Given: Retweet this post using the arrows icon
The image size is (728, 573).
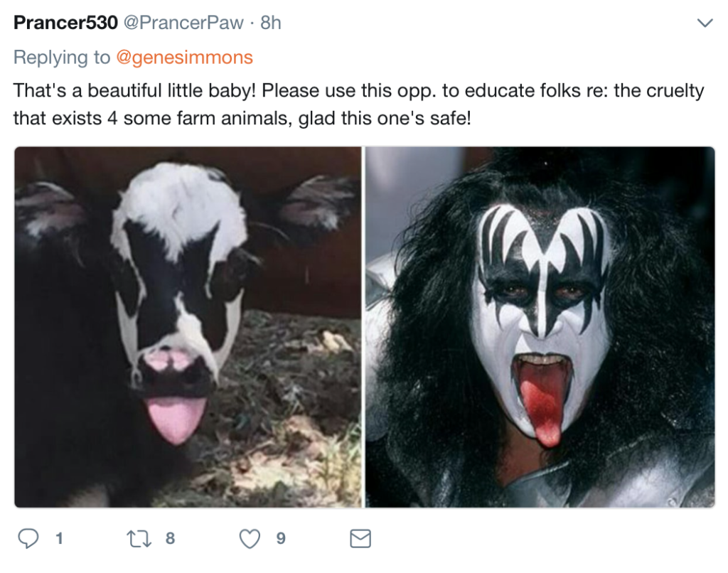Looking at the screenshot, I should click(x=139, y=539).
